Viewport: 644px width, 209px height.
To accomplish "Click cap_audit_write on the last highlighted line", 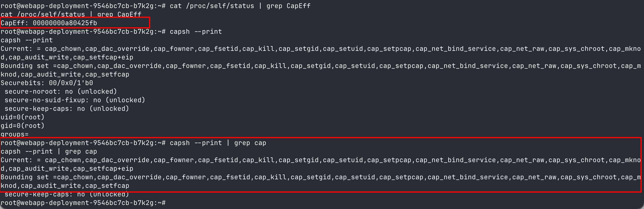I will pos(51,186).
